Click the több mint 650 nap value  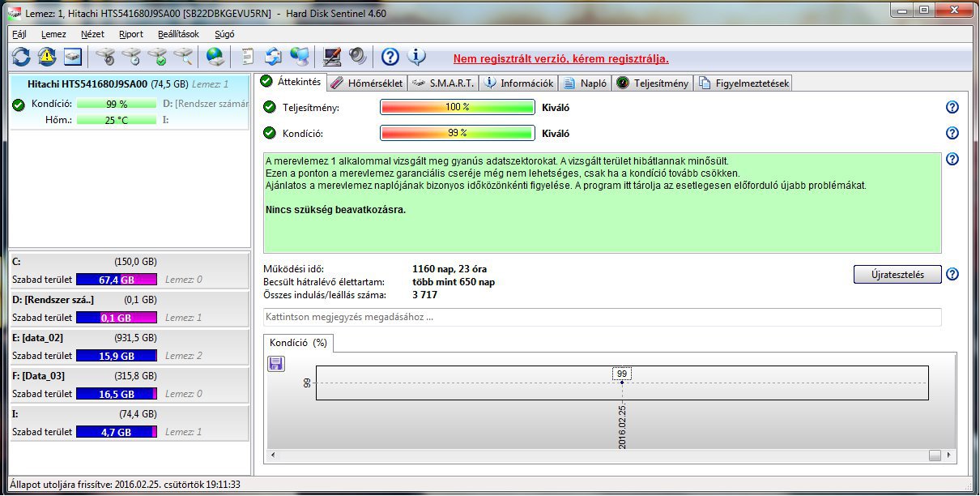454,282
